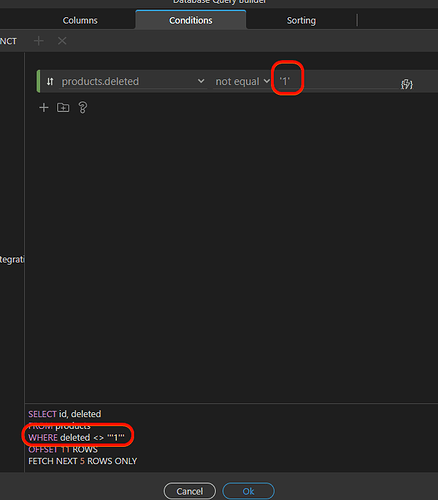Open the products.deleted column dropdown
The image size is (438, 500).
click(133, 81)
